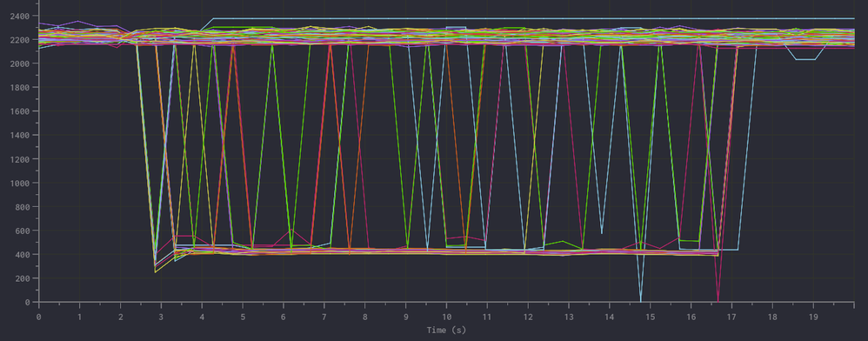This screenshot has width=868, height=341.
Task: Click the "Time (s)" axis title
Action: [x=447, y=330]
